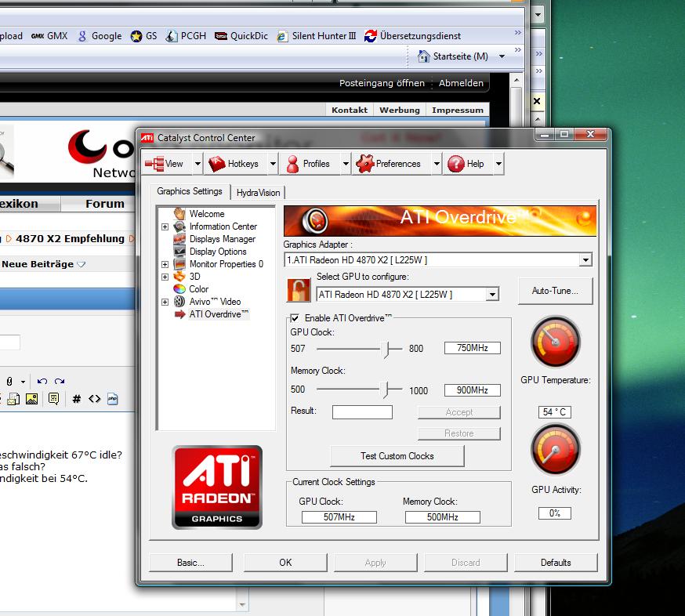Viewport: 685px width, 616px height.
Task: Open the Übersetzungsdienst bookmark
Action: coord(413,36)
